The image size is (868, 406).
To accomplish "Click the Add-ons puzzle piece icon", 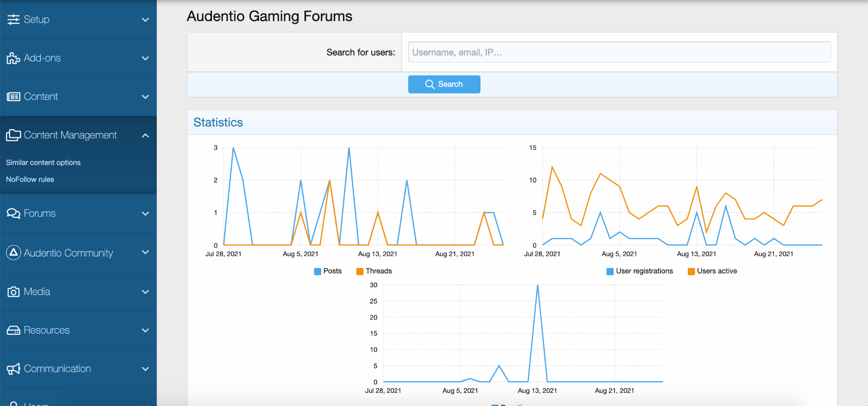I will pos(13,58).
